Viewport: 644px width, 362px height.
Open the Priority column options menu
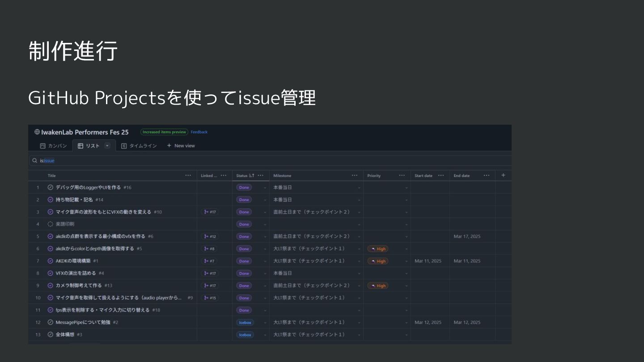[402, 176]
